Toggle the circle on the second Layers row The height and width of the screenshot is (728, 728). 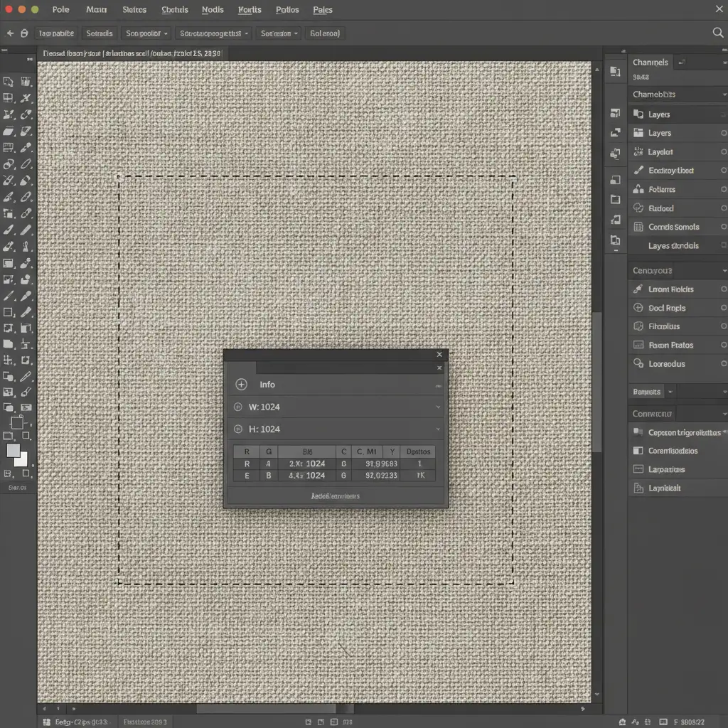723,133
